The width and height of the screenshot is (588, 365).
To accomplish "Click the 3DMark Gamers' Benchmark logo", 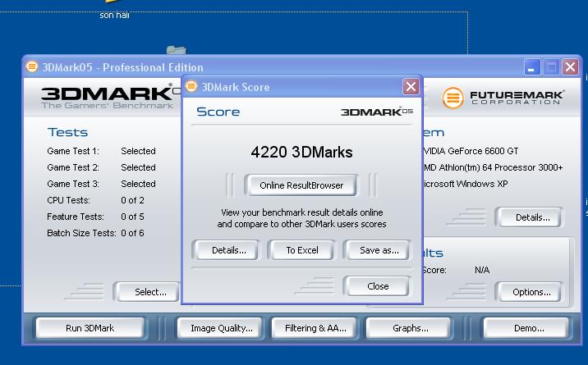I will (x=108, y=98).
